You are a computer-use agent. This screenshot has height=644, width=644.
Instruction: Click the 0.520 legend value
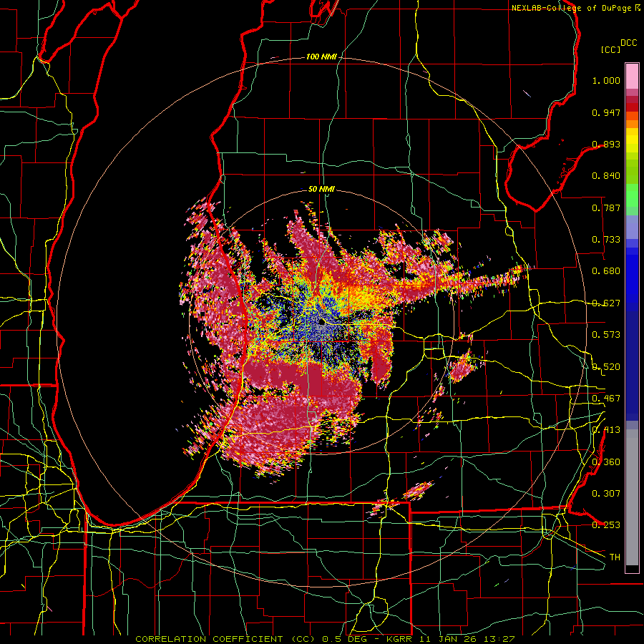pos(606,367)
